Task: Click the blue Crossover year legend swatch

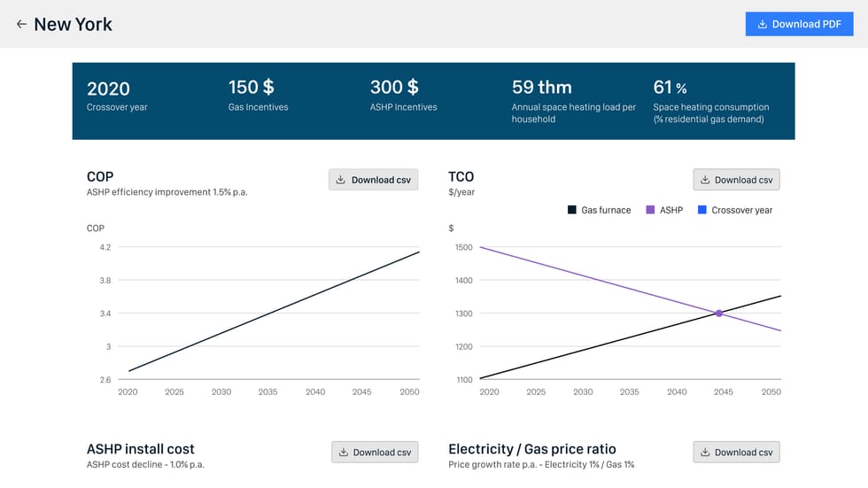Action: pyautogui.click(x=701, y=210)
